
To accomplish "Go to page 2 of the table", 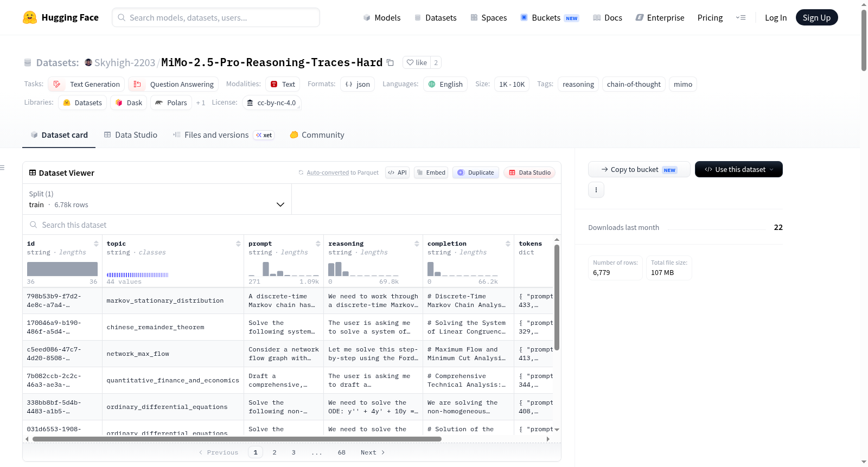I will point(275,452).
